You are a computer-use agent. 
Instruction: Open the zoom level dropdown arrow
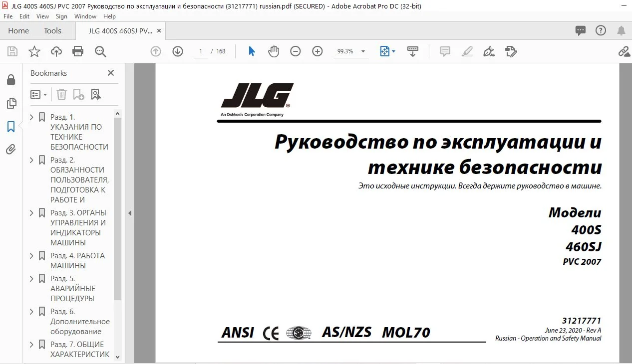(x=363, y=51)
